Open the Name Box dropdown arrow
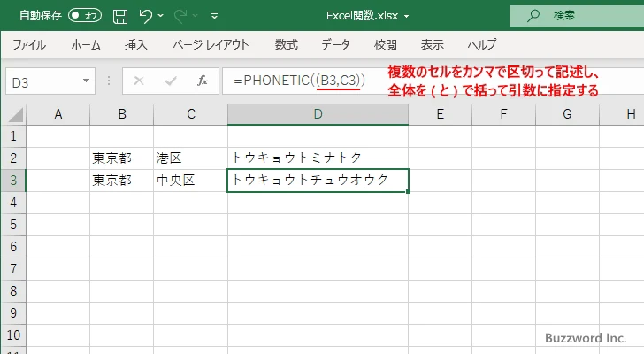The height and width of the screenshot is (354, 644). coord(87,81)
